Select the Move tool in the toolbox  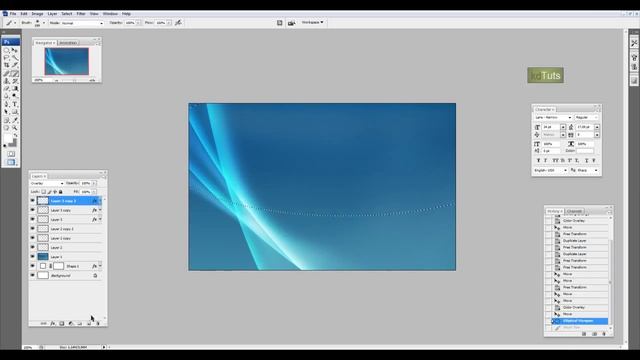click(15, 50)
